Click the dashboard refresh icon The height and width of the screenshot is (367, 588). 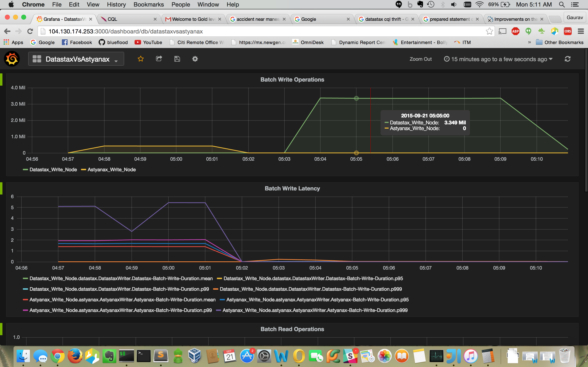click(568, 59)
